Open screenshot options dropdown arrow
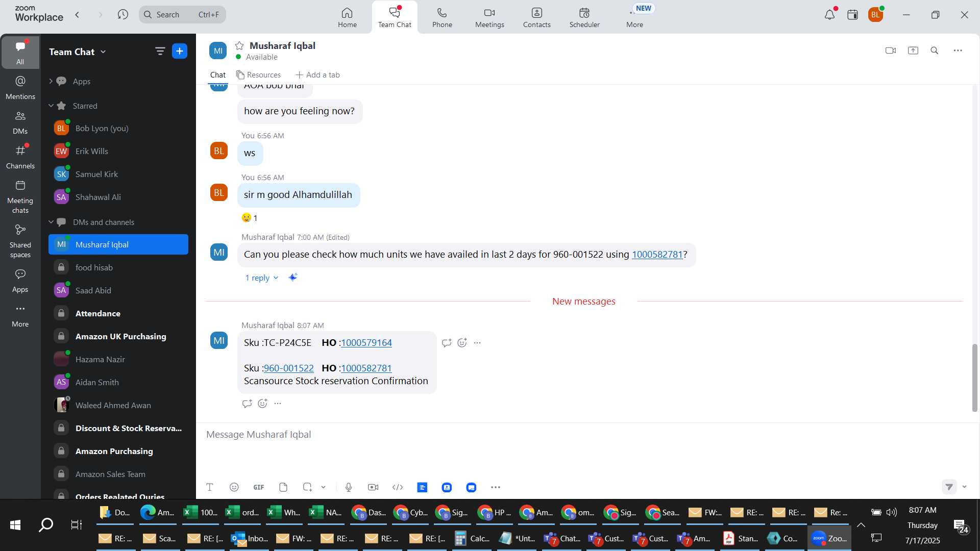Viewport: 980px width, 551px height. point(323,487)
